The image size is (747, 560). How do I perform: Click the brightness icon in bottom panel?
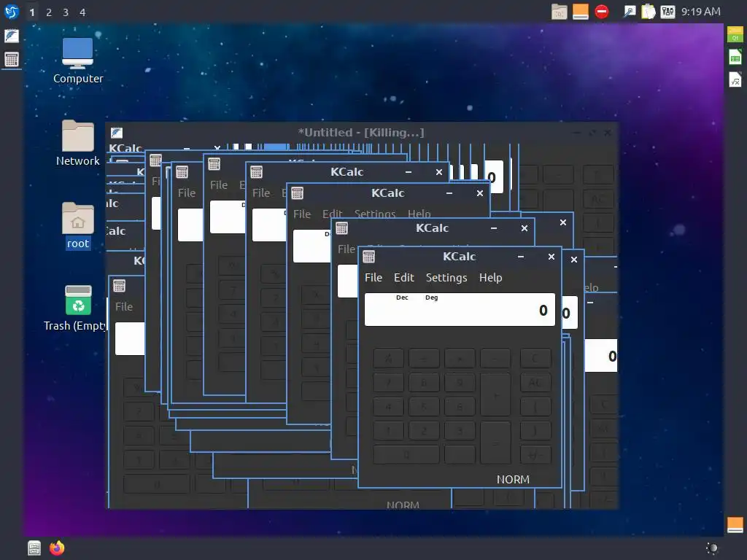tap(712, 548)
